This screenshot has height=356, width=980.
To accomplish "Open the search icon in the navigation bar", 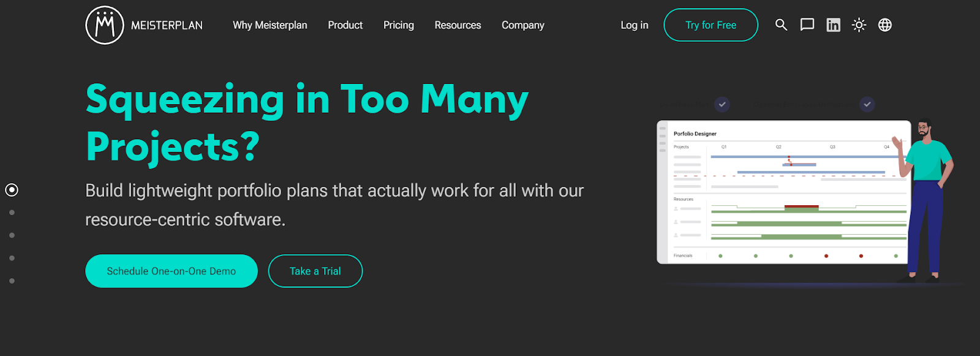I will pos(781,25).
